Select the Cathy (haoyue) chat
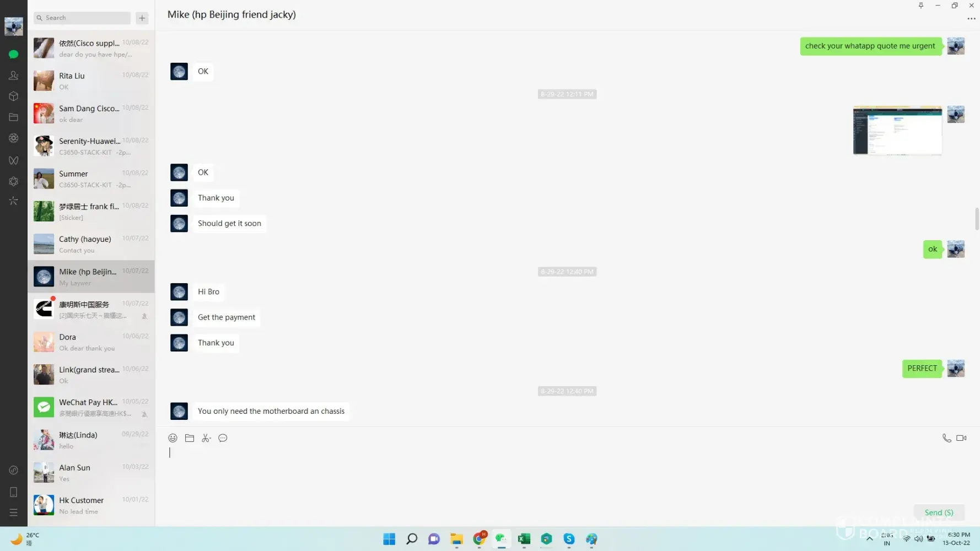The height and width of the screenshot is (551, 980). point(91,244)
